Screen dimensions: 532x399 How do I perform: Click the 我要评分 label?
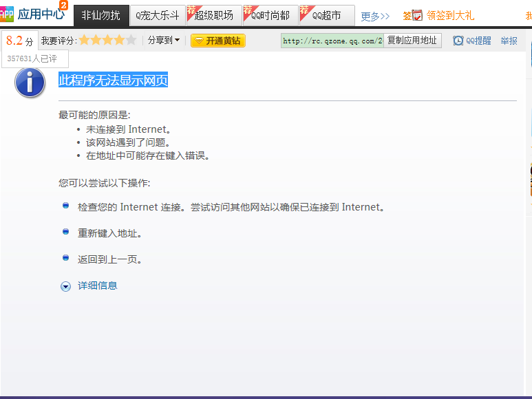59,41
